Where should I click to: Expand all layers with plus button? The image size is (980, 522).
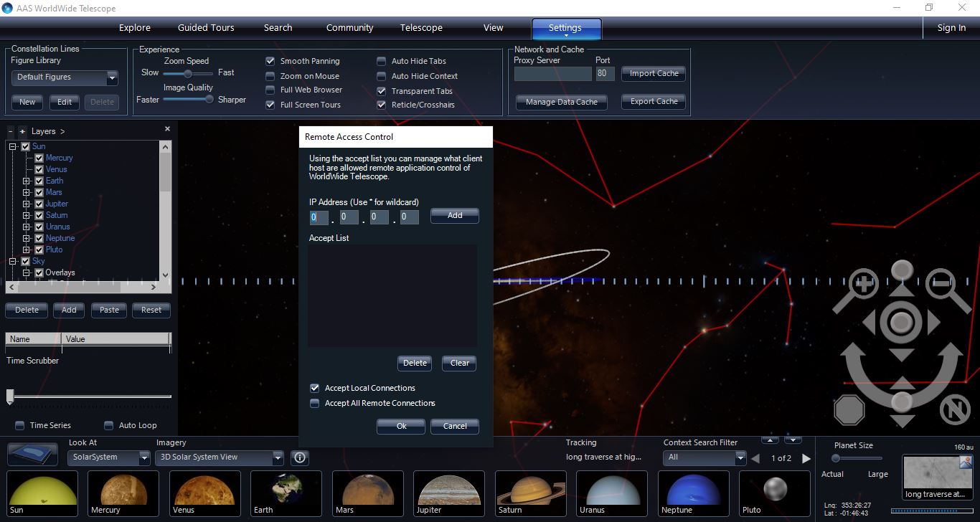pyautogui.click(x=22, y=131)
